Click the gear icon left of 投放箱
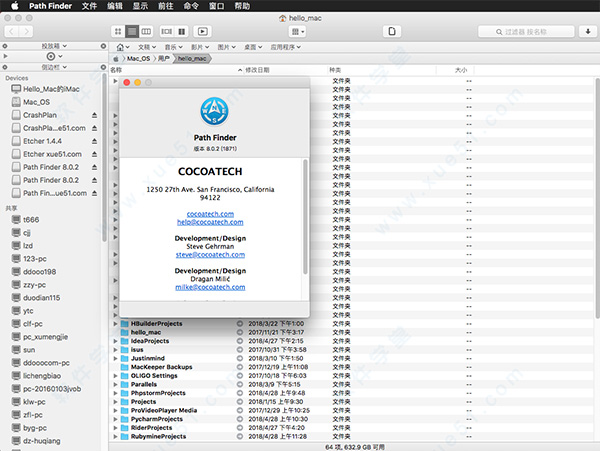Image resolution: width=600 pixels, height=451 pixels. pyautogui.click(x=5, y=46)
